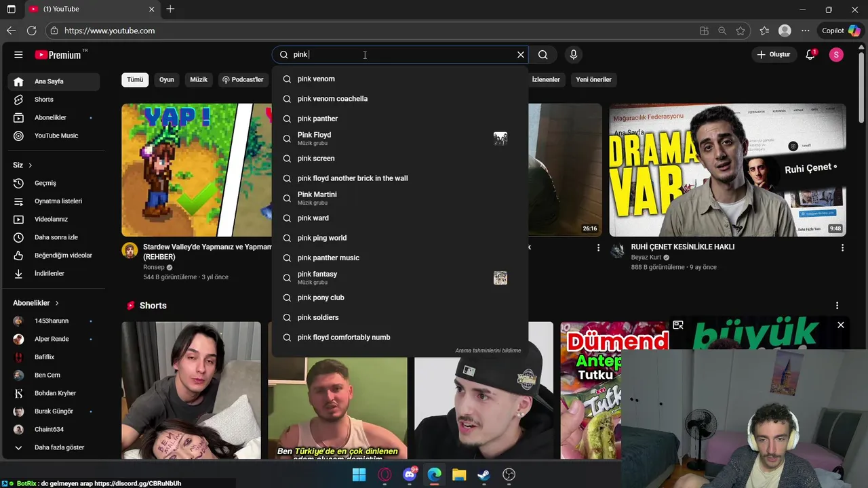Image resolution: width=868 pixels, height=488 pixels.
Task: Choose the 'pink screen' suggestion
Action: click(400, 159)
